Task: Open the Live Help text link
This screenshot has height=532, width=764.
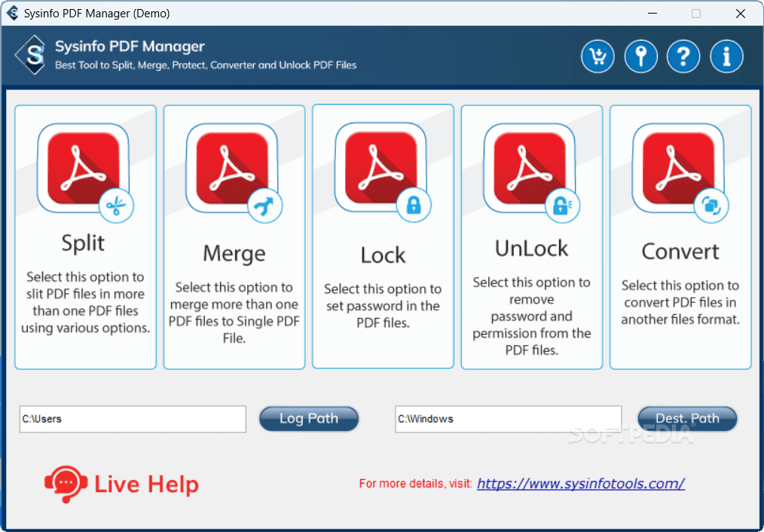Action: point(147,485)
